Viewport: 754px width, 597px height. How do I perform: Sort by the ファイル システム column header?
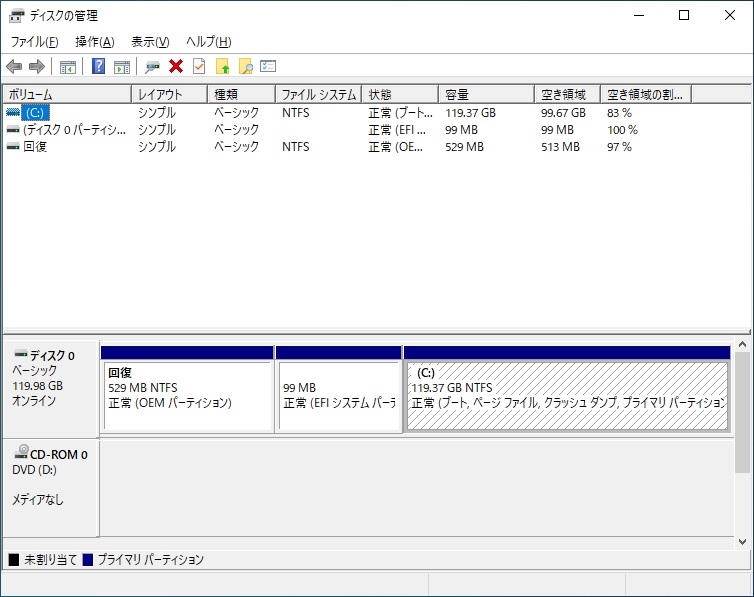318,94
